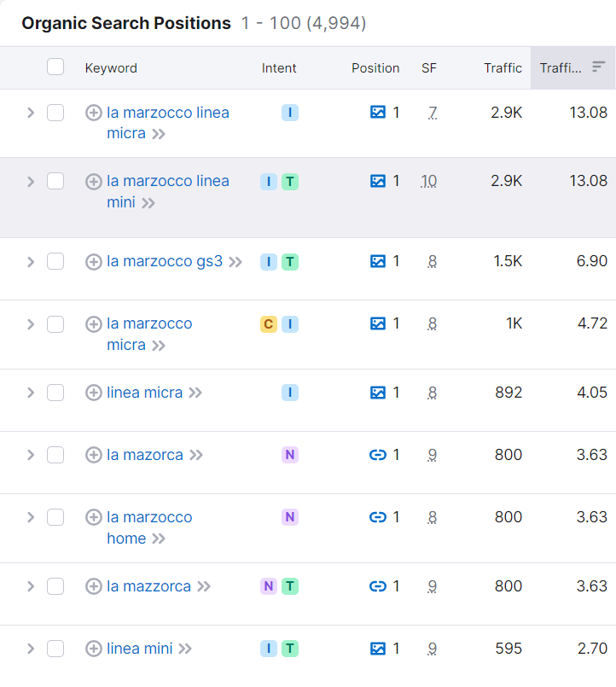
Task: Sort by the Traffic column header
Action: point(503,68)
